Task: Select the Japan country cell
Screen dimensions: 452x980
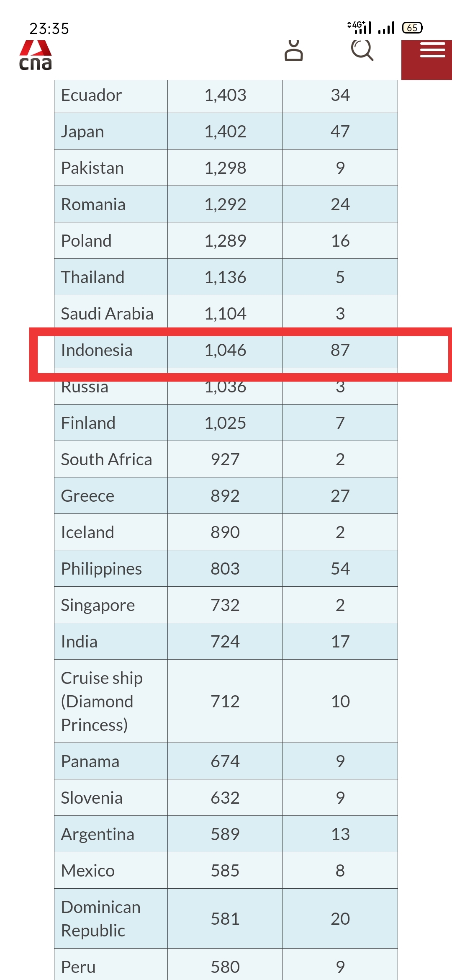Action: click(x=111, y=132)
